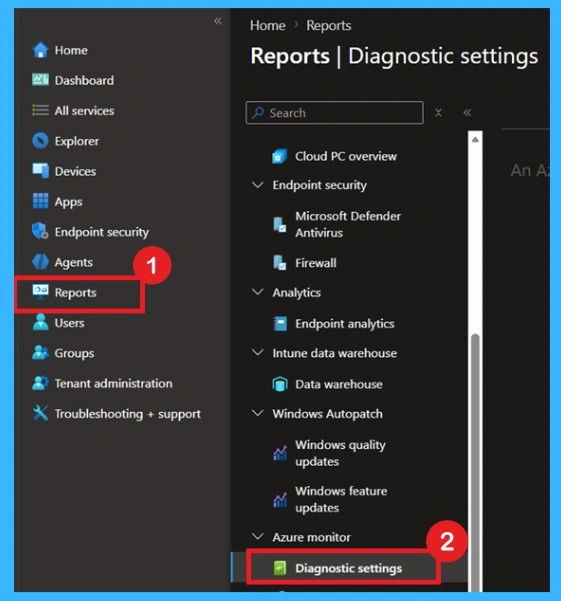This screenshot has height=601, width=561.
Task: Click the green Diagnostic settings icon
Action: click(280, 568)
